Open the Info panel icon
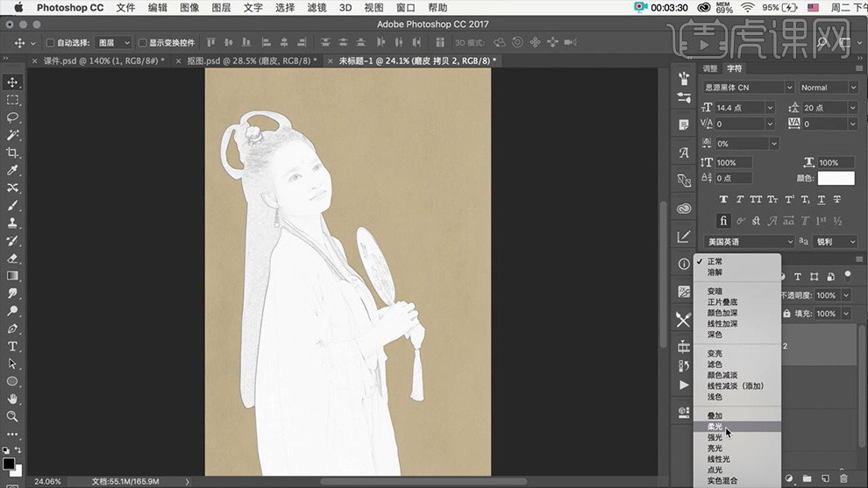This screenshot has height=488, width=868. [684, 264]
